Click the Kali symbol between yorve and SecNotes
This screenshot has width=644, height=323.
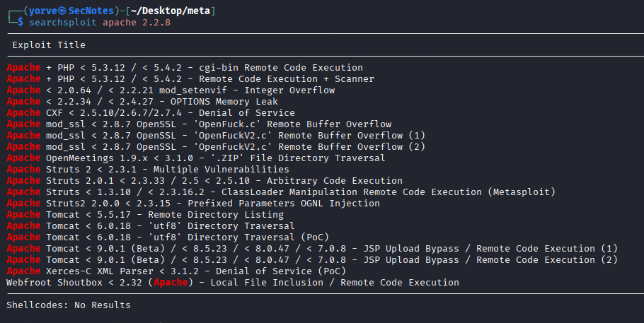(x=63, y=11)
